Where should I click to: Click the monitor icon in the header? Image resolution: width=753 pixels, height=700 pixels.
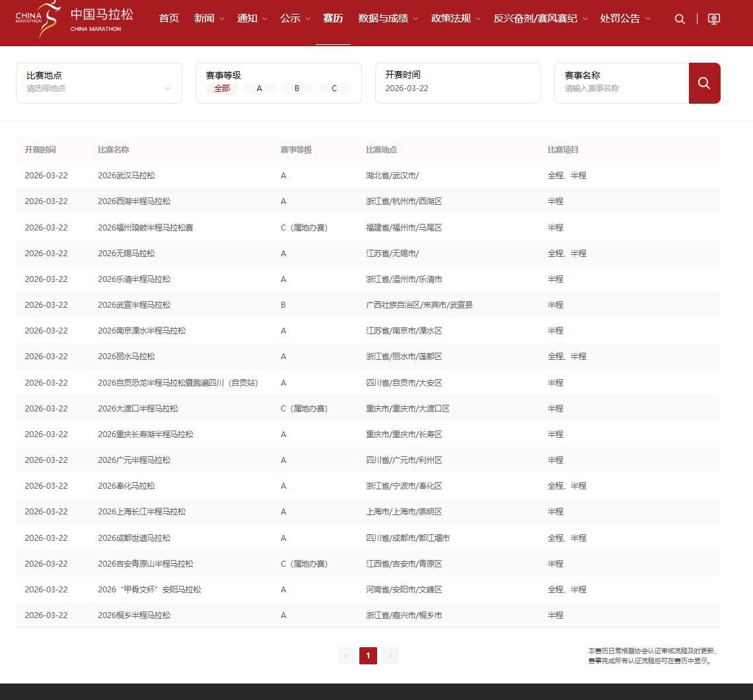click(x=714, y=19)
